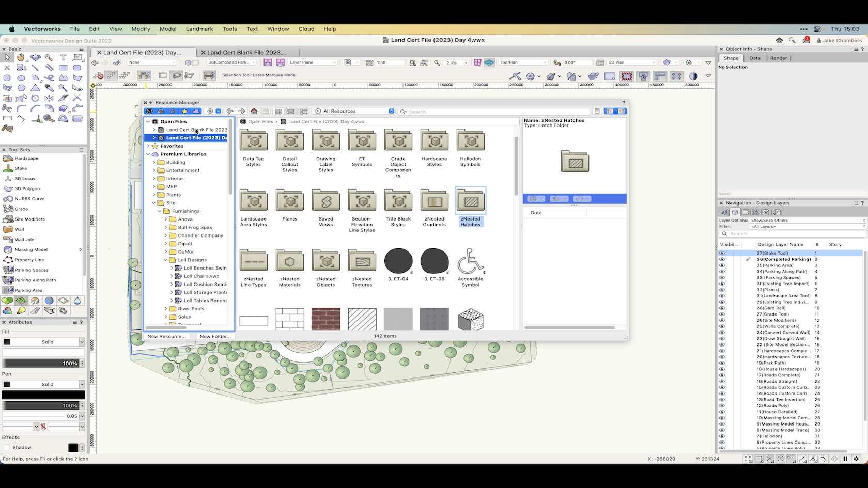Select the Pan hand tool

(x=21, y=57)
